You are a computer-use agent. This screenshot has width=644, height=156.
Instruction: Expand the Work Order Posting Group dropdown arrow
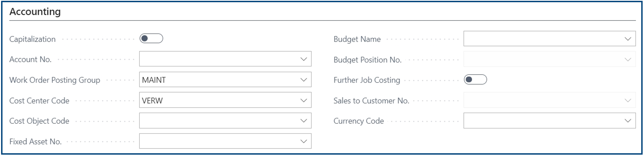coord(304,80)
